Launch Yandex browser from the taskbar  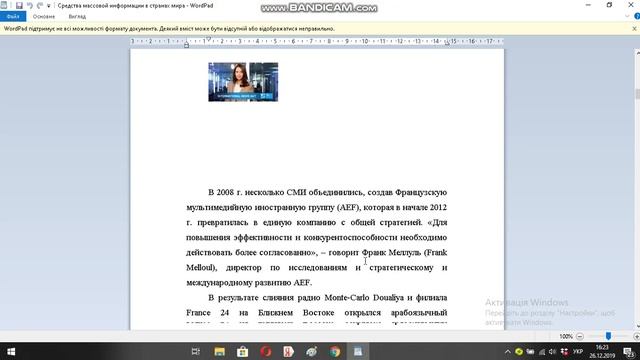pyautogui.click(x=289, y=351)
